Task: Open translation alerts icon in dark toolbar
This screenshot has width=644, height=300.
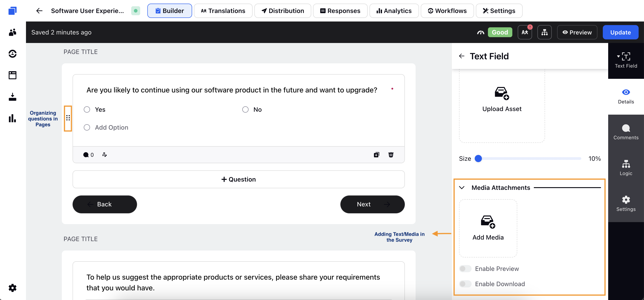Action: click(x=525, y=32)
